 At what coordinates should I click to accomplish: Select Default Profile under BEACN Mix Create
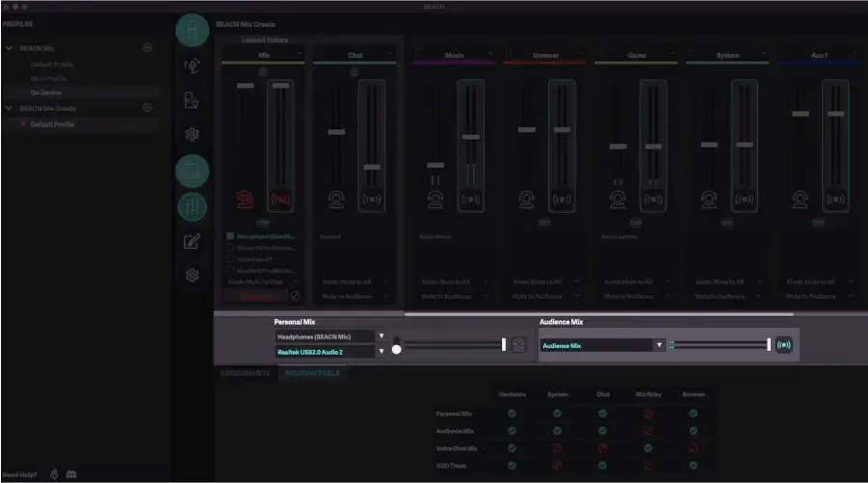(52, 124)
